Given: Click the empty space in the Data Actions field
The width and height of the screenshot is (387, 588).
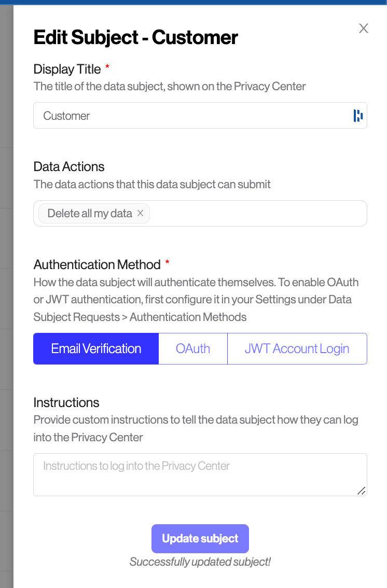Looking at the screenshot, I should pos(259,213).
